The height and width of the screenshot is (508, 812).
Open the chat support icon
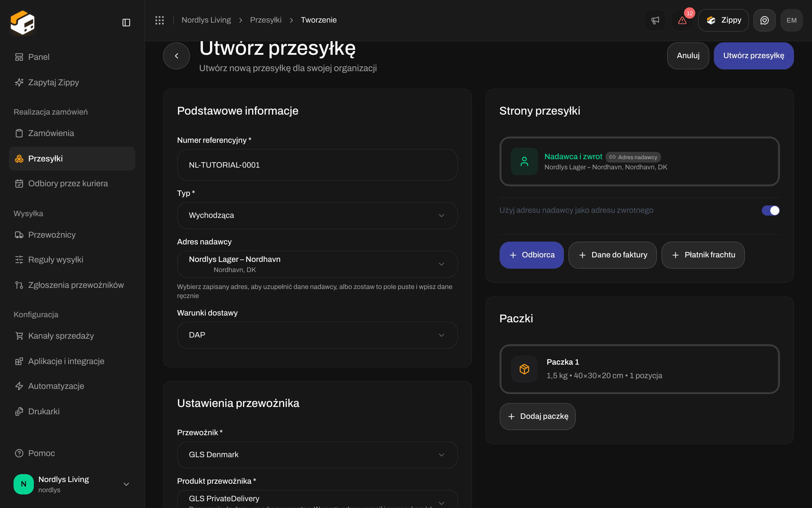[x=764, y=20]
